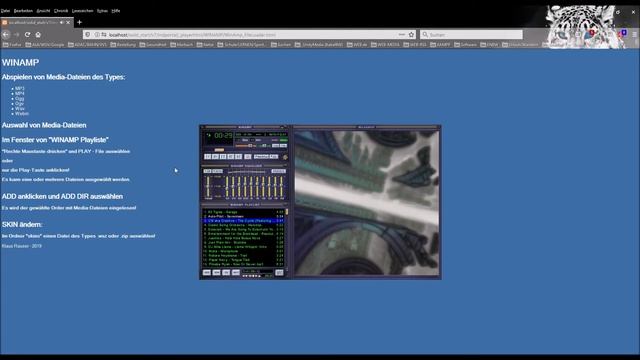
Task: Click the Winamp Play button
Action: 216,157
